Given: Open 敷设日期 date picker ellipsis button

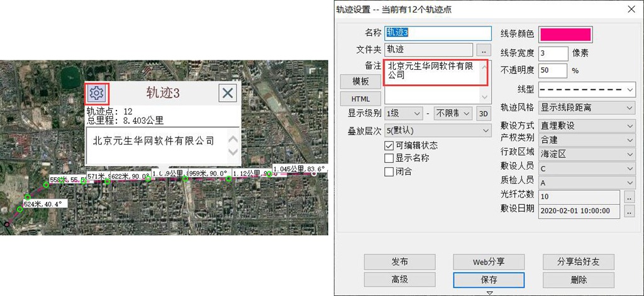Looking at the screenshot, I should 630,211.
